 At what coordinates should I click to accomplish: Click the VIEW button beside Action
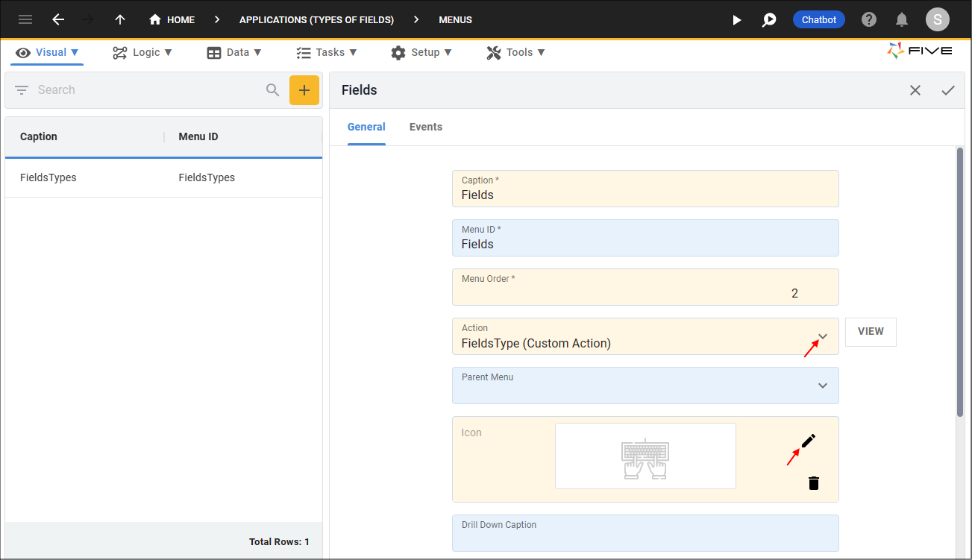(871, 332)
